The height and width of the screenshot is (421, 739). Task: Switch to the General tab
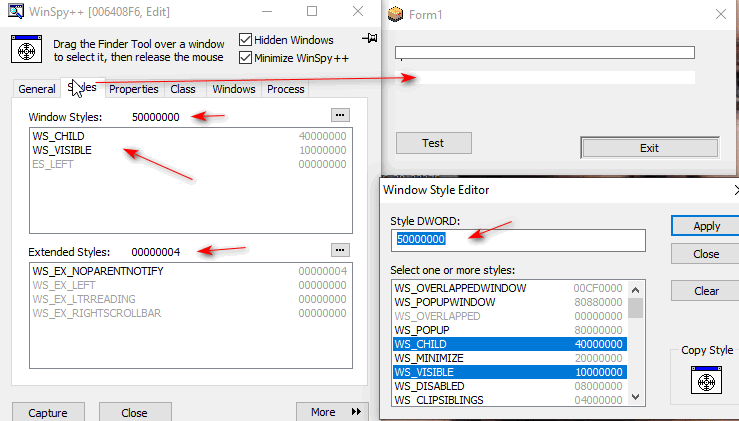click(37, 89)
